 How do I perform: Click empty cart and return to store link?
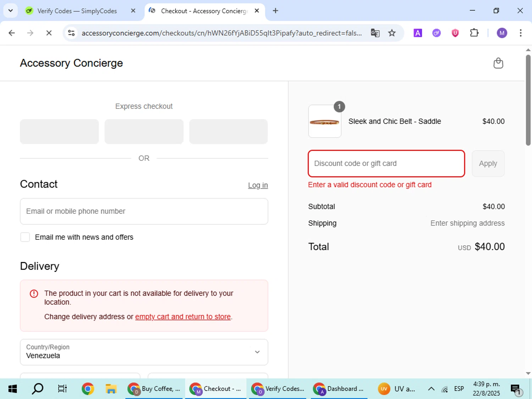[183, 317]
